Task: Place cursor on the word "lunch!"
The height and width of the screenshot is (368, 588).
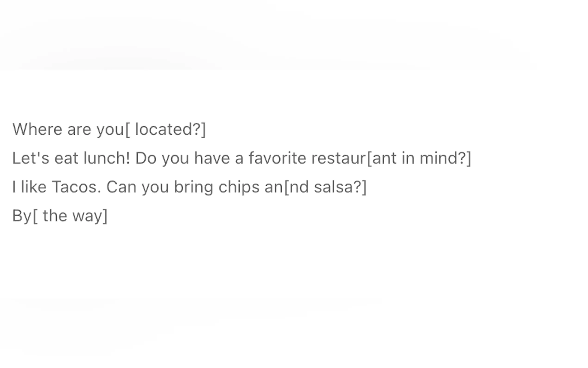Action: tap(106, 158)
